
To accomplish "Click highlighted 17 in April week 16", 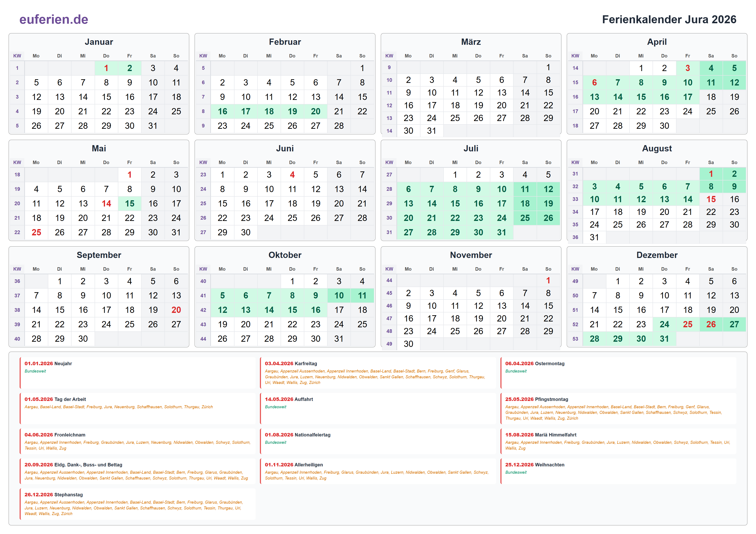I will 687,97.
